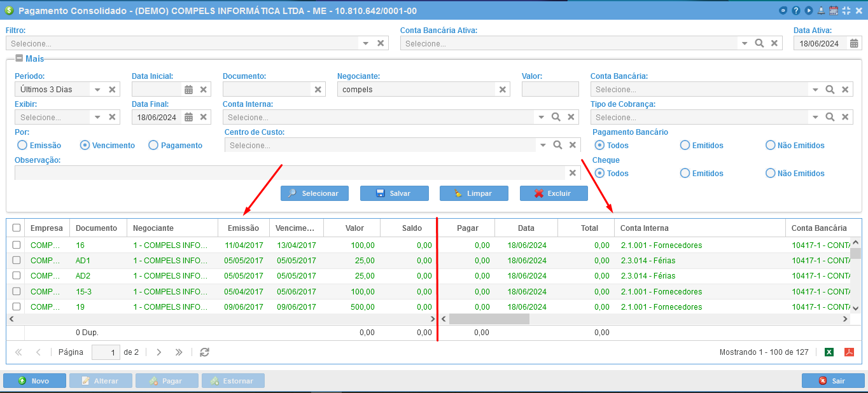Open Data Inicial calendar picker
The height and width of the screenshot is (393, 868).
pos(188,89)
